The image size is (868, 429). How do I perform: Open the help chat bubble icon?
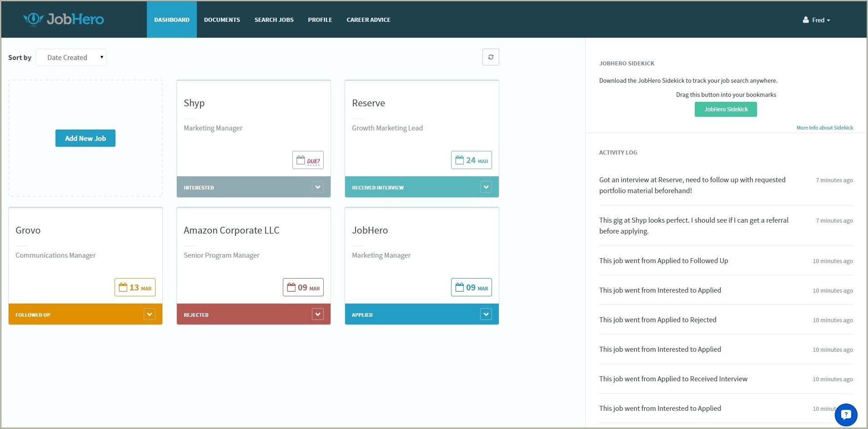(846, 414)
